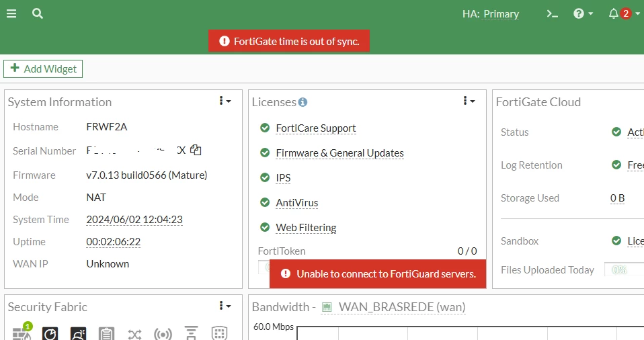Click the Log Retention check icon
Screen dimensions: 644x340
point(616,165)
